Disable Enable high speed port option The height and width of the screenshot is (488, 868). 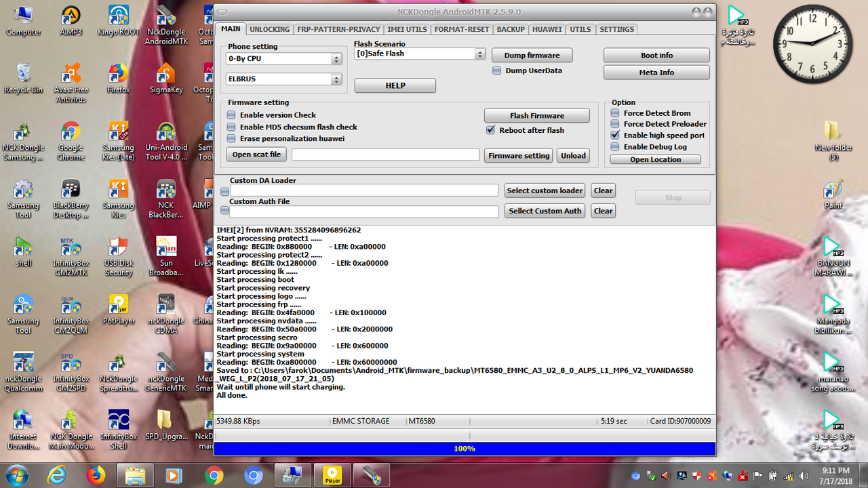click(615, 136)
